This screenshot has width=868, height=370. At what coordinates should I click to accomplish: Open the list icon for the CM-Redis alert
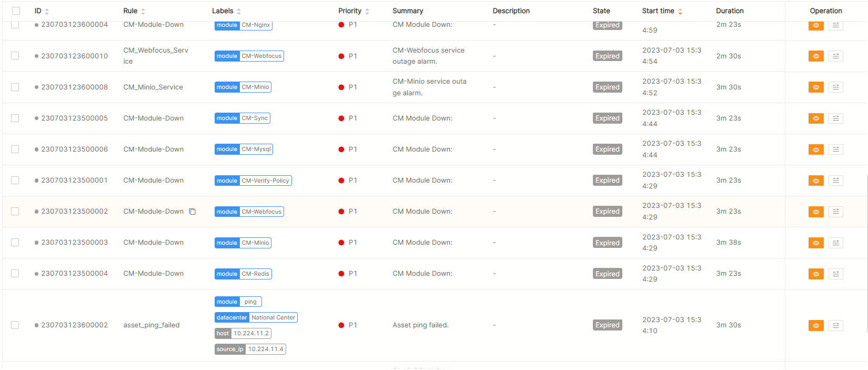tap(835, 274)
